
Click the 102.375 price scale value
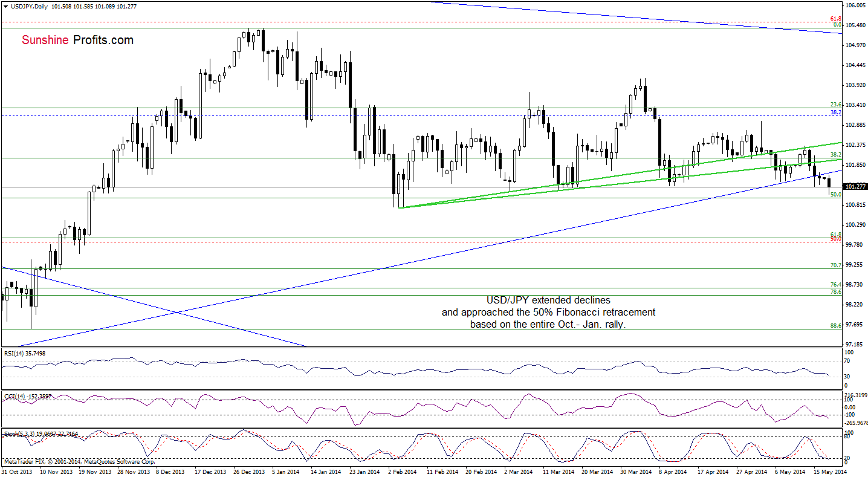856,145
